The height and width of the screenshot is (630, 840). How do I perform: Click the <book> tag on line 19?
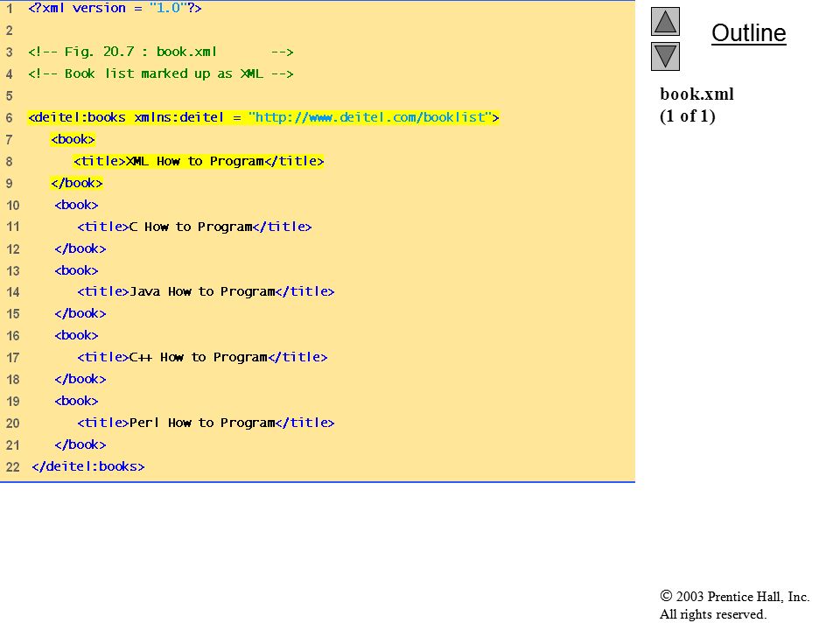[x=76, y=402]
